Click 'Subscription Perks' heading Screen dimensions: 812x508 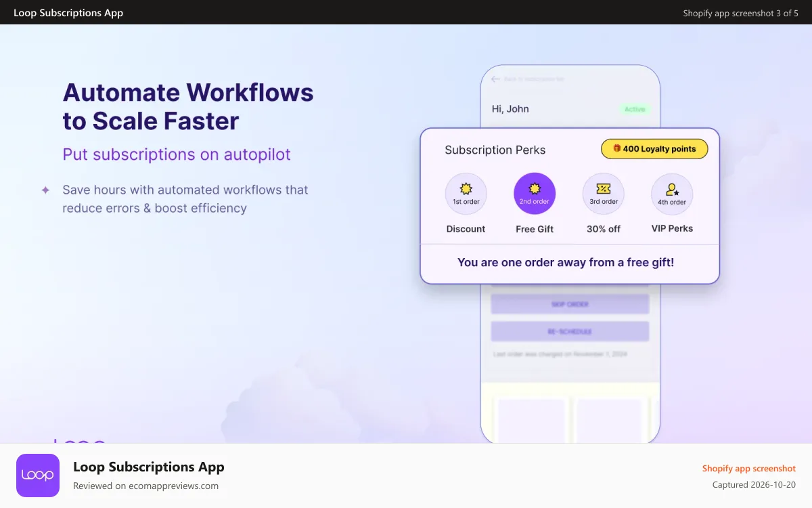495,150
